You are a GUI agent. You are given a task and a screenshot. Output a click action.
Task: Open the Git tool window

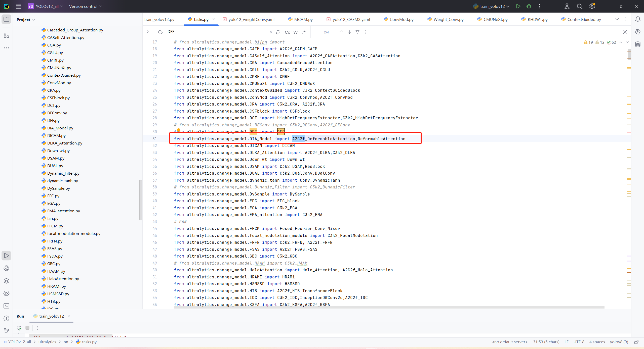tap(7, 331)
